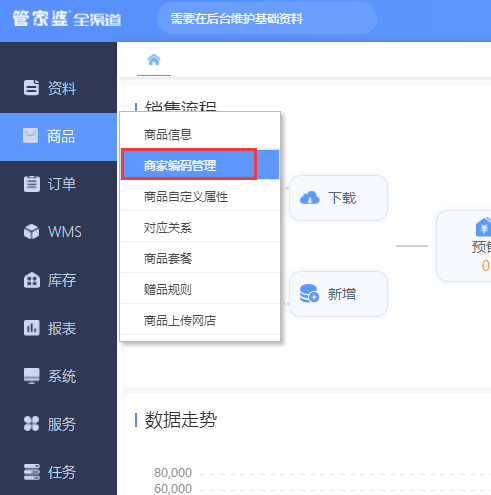Click the 库存 warehouse icon

pos(32,280)
